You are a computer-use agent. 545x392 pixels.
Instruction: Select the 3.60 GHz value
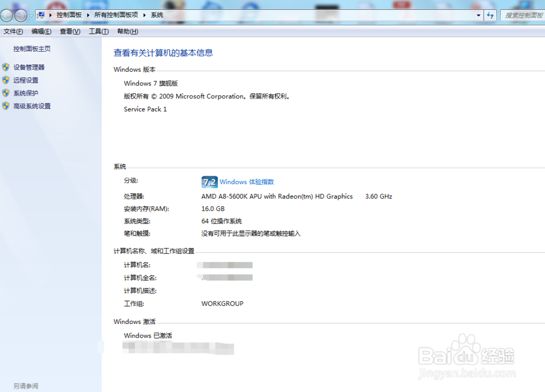379,197
